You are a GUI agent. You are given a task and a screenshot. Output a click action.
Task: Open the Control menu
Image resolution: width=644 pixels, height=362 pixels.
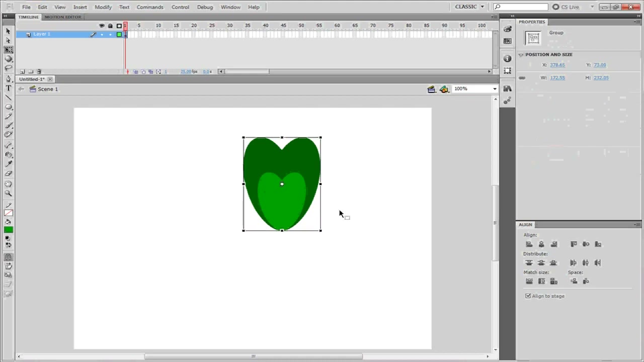point(180,7)
